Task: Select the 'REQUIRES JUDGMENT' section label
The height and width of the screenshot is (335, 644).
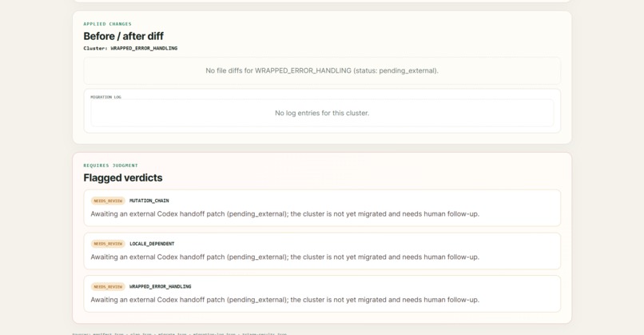Action: pyautogui.click(x=111, y=166)
